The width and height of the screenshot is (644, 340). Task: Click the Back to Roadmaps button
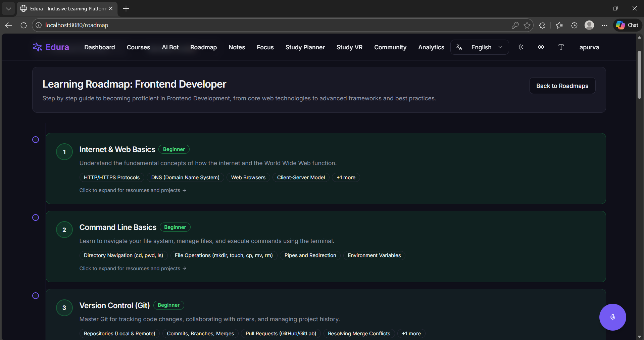562,86
